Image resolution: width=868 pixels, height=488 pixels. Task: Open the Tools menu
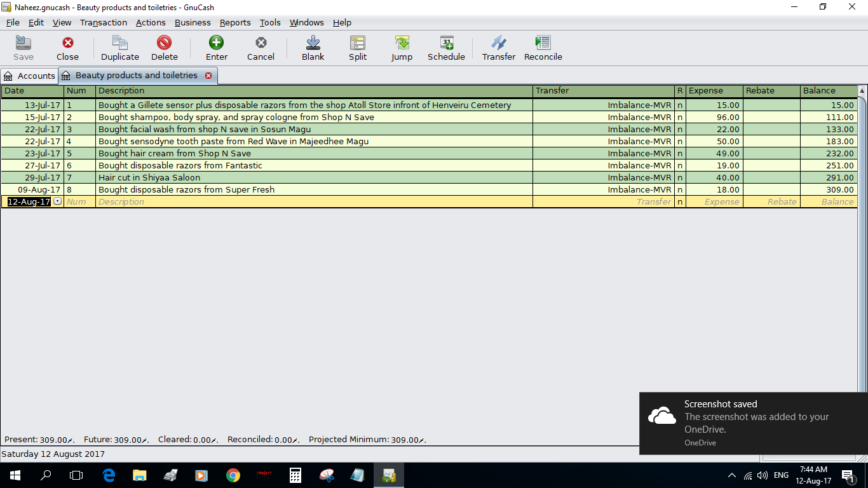[x=270, y=22]
